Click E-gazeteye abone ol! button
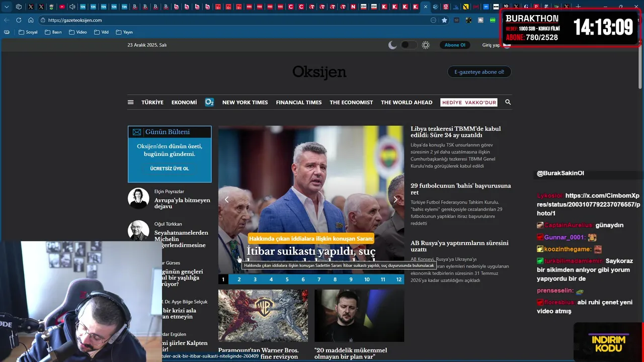 pos(479,72)
